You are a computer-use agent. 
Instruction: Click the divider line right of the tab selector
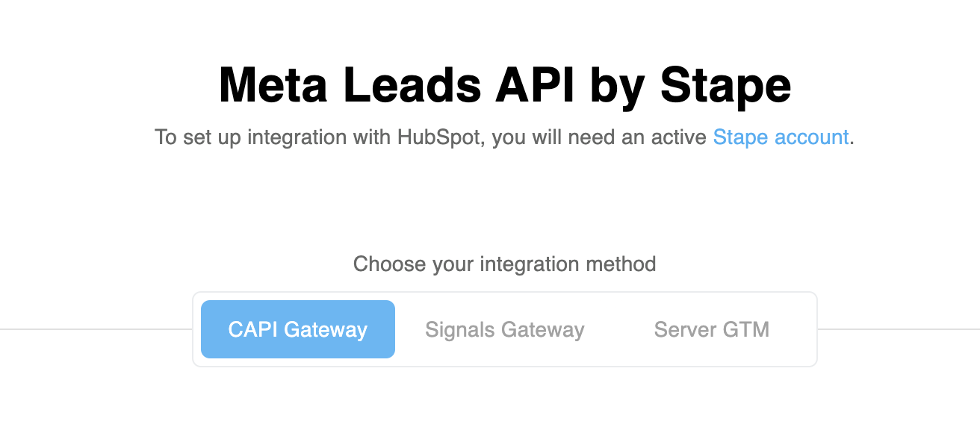(x=899, y=329)
